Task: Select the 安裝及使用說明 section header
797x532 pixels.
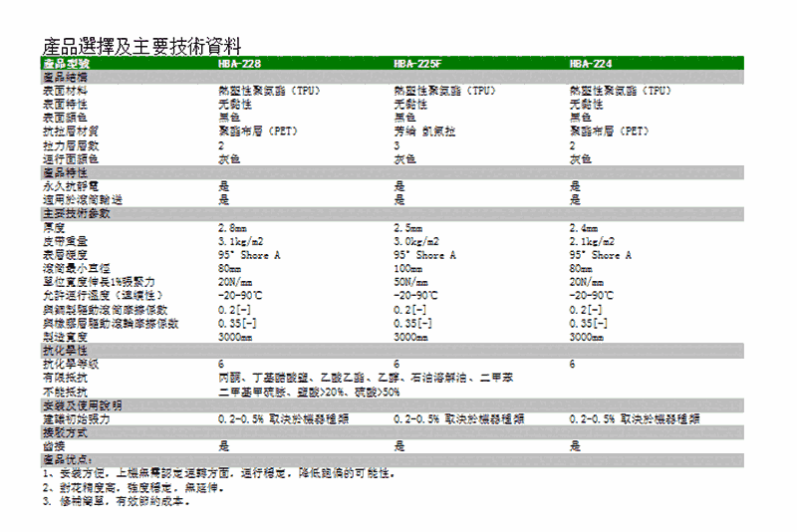Action: 83,405
